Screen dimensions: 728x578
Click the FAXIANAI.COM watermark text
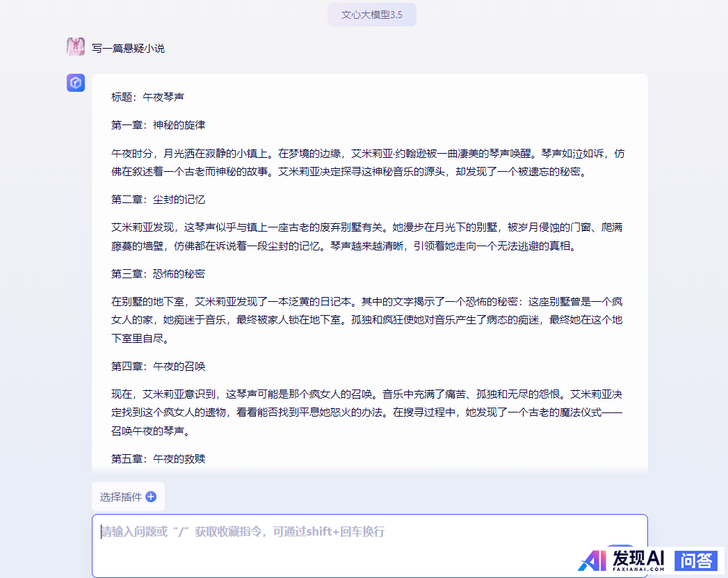638,569
